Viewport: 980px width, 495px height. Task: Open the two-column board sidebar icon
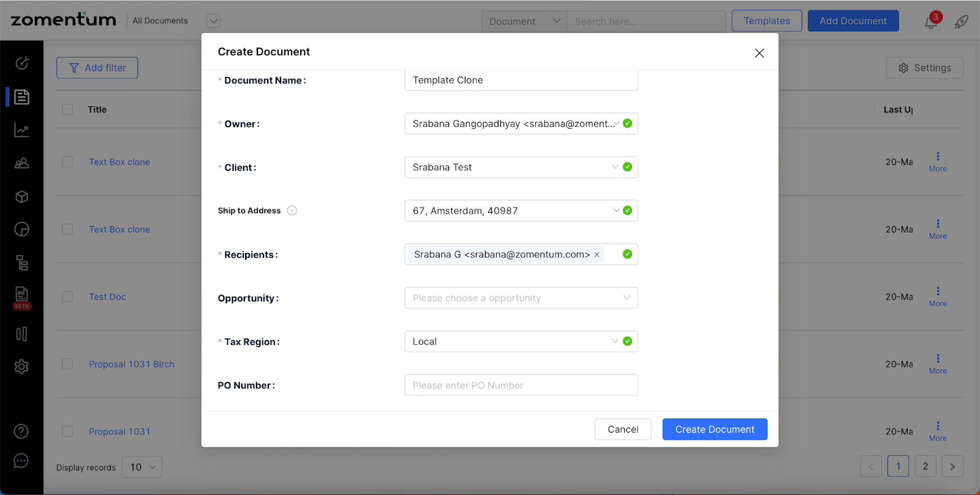pos(22,334)
